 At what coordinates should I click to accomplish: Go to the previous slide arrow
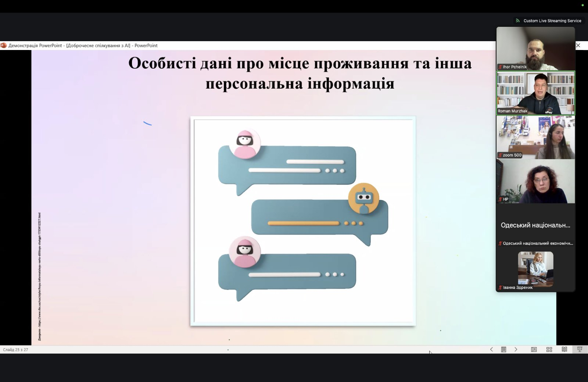click(x=491, y=349)
